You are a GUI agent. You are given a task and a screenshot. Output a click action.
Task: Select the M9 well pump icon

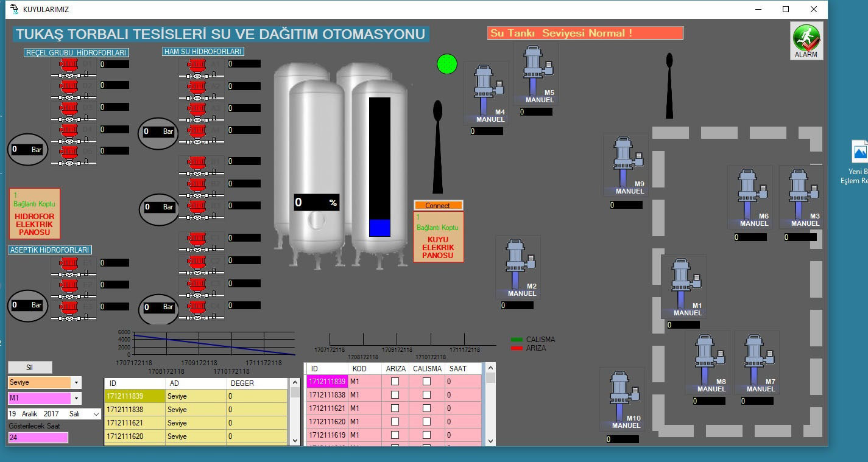pos(625,165)
